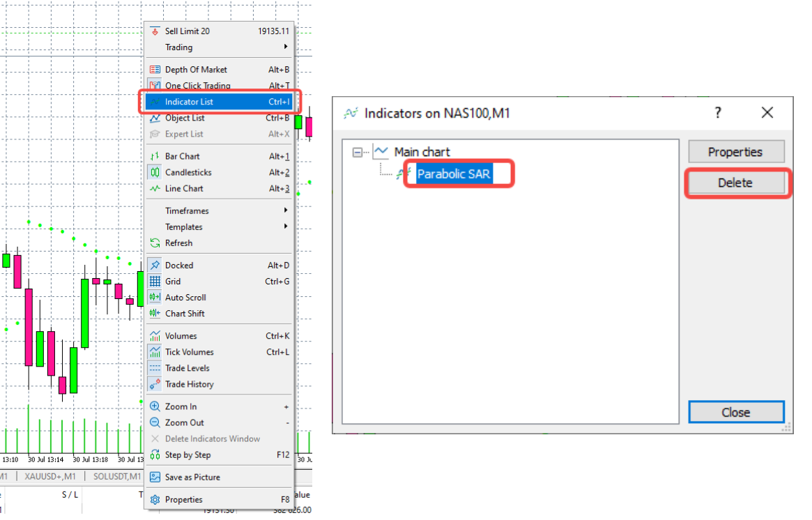Click the Depth Of Market icon

tap(155, 70)
